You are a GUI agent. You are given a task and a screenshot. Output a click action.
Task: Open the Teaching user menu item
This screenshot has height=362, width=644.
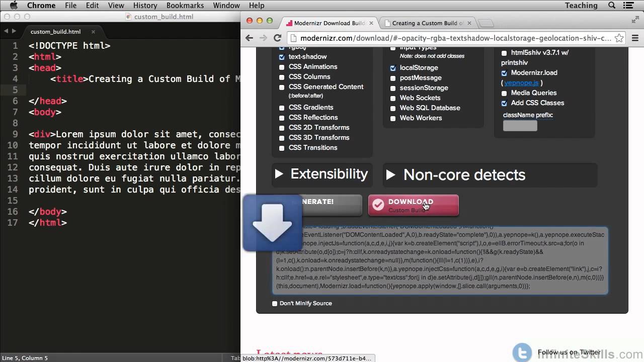[581, 6]
